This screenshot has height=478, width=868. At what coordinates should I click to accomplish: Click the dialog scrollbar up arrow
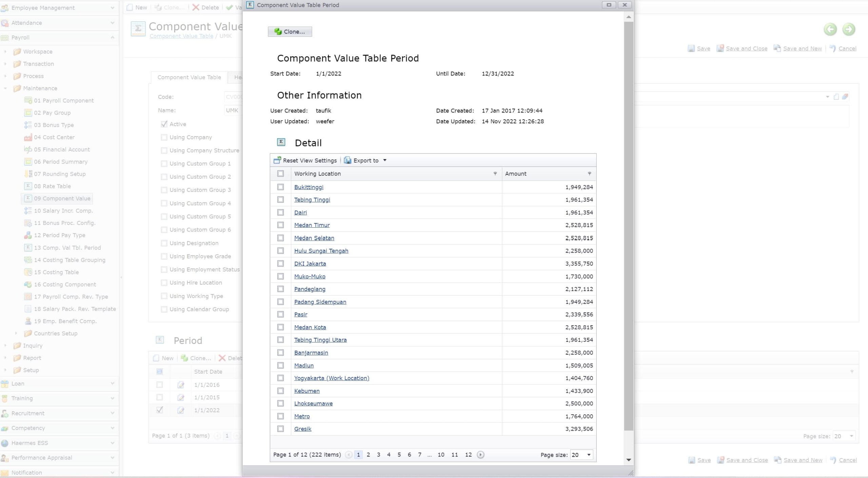click(629, 17)
